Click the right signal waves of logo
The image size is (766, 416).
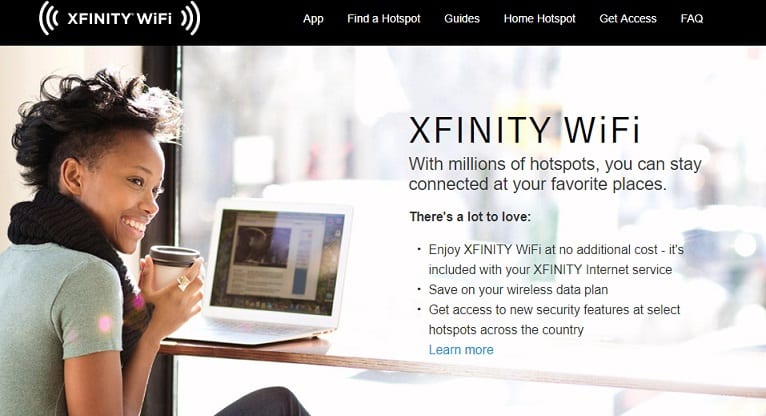(191, 18)
